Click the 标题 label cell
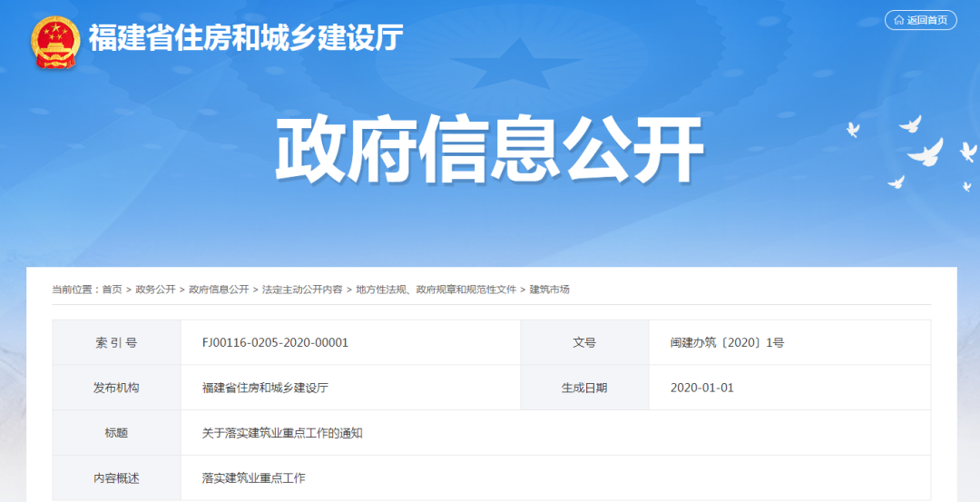Image resolution: width=980 pixels, height=502 pixels. point(117,433)
